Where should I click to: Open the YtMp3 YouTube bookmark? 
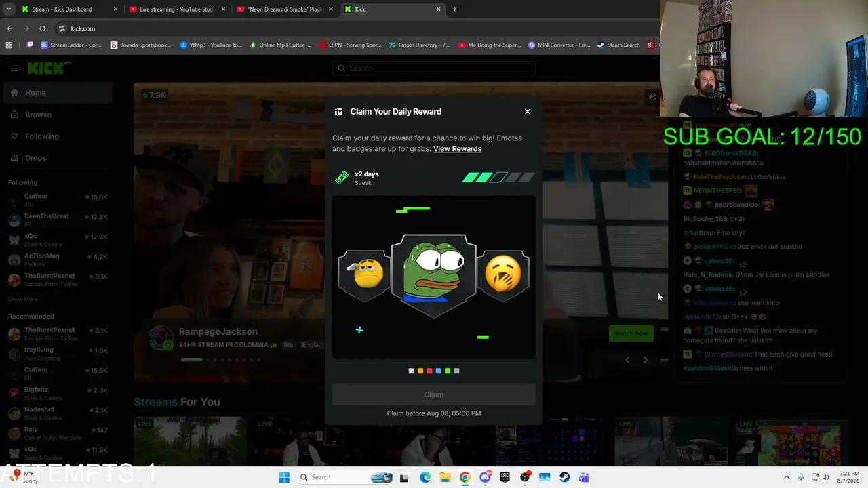(x=211, y=45)
